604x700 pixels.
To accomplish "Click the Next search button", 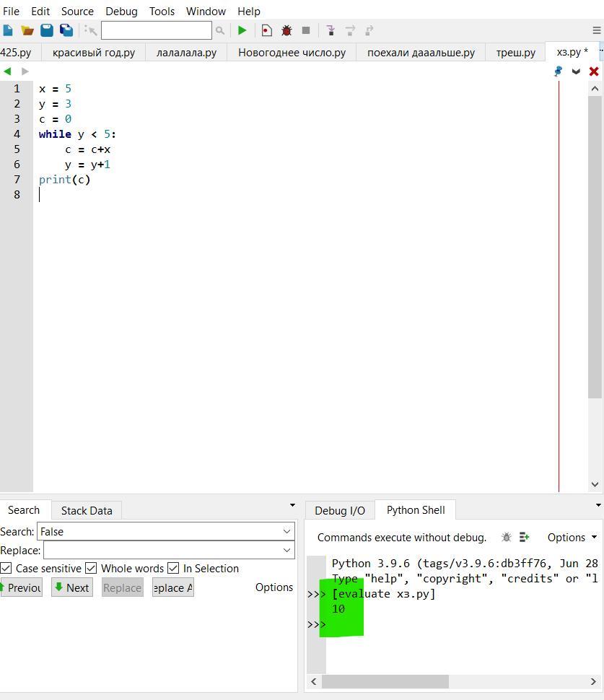I will point(71,587).
